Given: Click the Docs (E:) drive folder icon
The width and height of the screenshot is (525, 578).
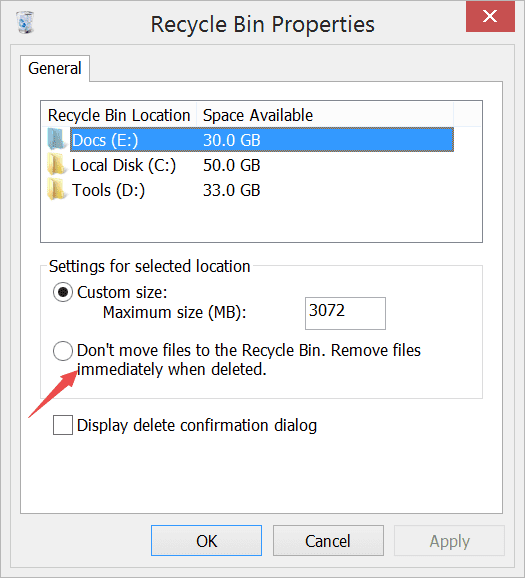Looking at the screenshot, I should [x=58, y=140].
